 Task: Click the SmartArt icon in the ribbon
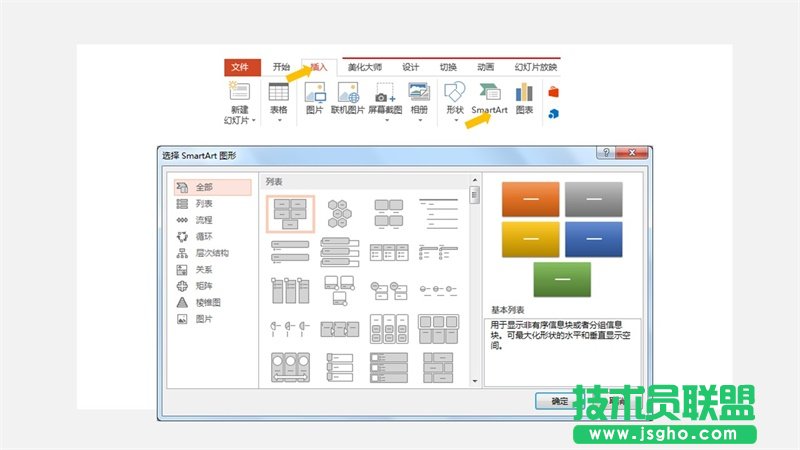pyautogui.click(x=488, y=93)
